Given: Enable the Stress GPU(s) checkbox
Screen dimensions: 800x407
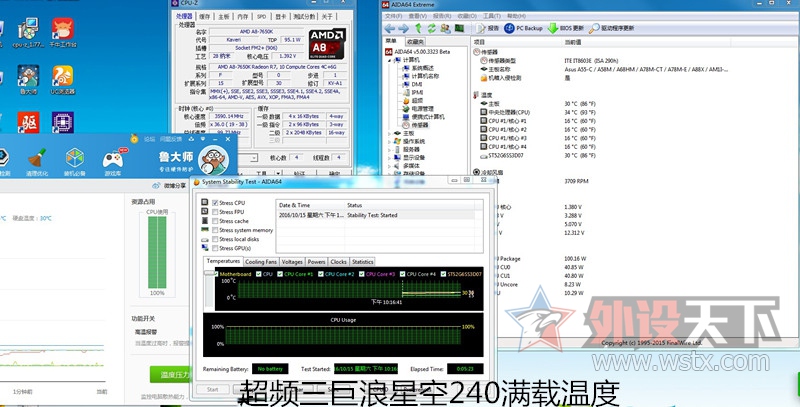Looking at the screenshot, I should [215, 248].
